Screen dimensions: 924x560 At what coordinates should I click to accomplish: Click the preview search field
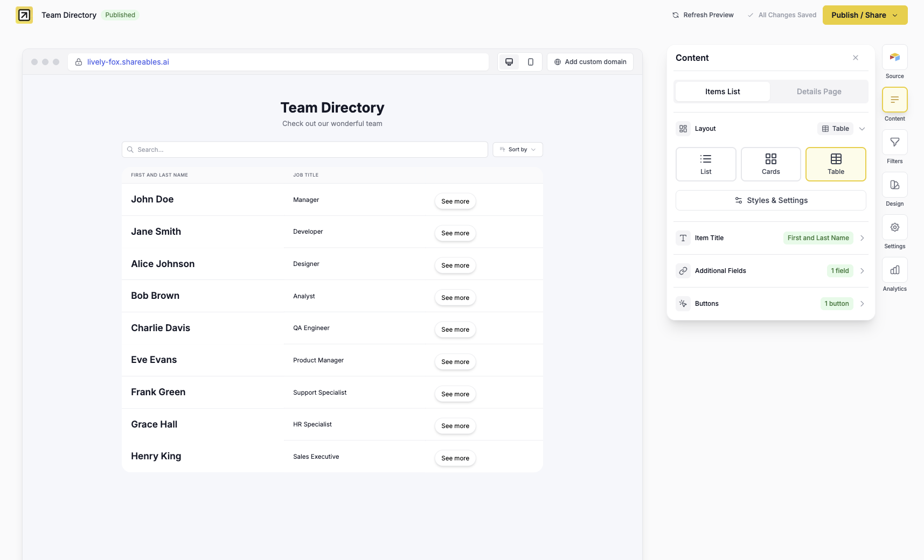click(x=304, y=149)
